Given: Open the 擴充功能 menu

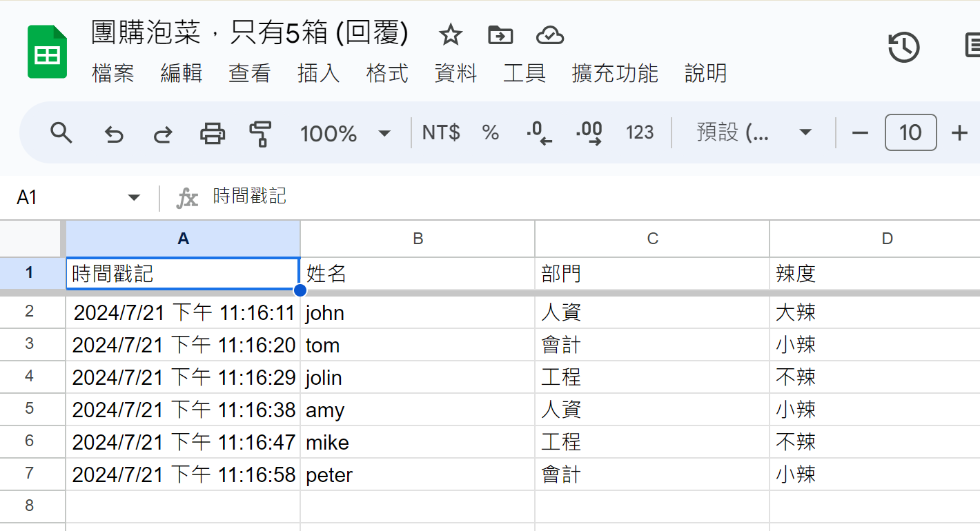Looking at the screenshot, I should click(x=614, y=73).
